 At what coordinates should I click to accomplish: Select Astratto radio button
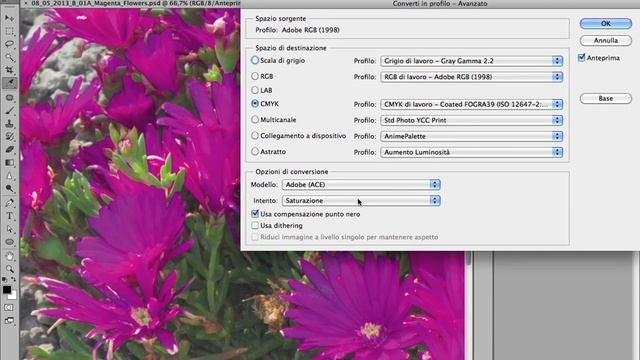click(x=255, y=151)
